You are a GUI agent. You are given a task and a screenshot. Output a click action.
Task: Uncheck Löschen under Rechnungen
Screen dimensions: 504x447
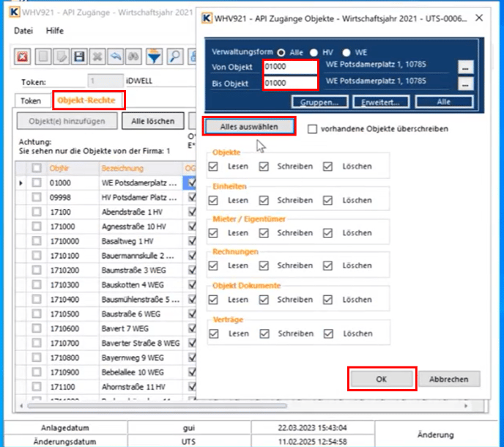(329, 265)
